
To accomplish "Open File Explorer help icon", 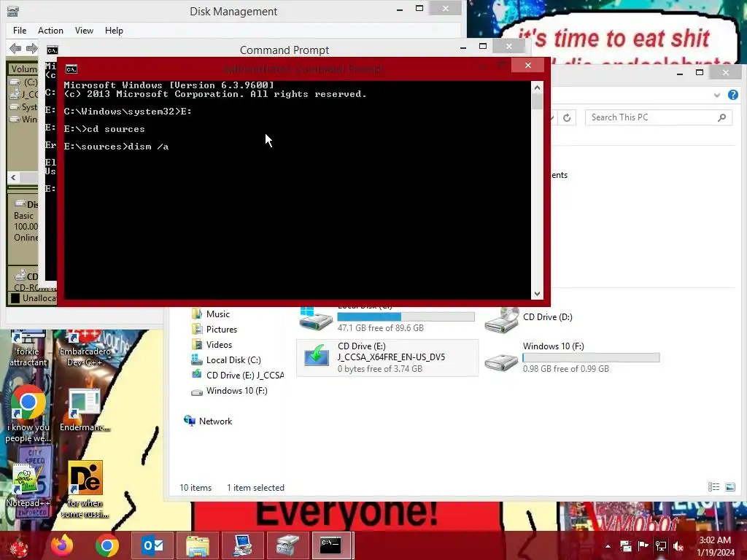I will click(733, 95).
